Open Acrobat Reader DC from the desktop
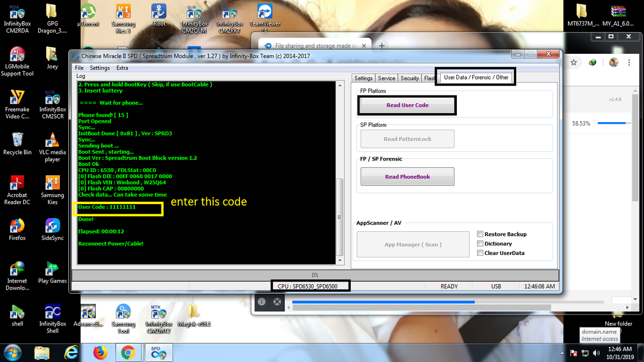 click(x=17, y=190)
